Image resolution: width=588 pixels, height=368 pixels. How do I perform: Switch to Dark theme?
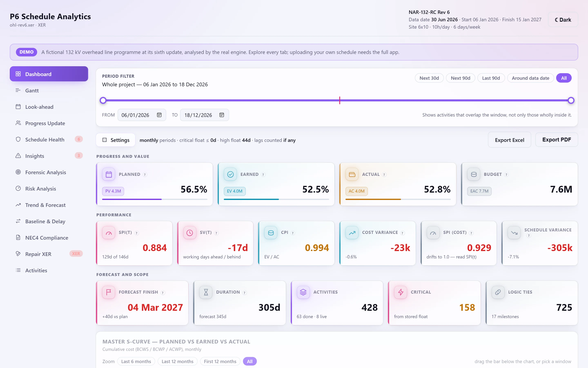pyautogui.click(x=563, y=20)
